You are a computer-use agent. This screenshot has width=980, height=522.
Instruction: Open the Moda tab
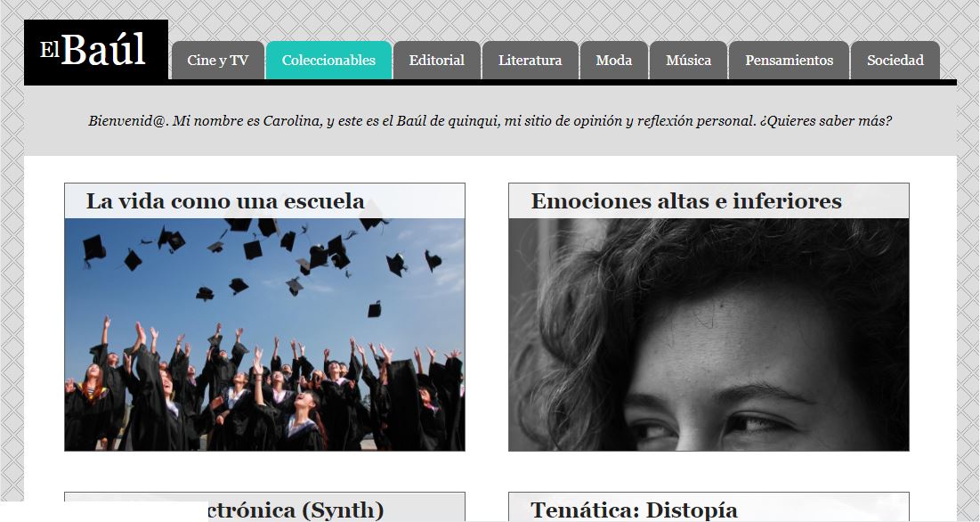(614, 61)
